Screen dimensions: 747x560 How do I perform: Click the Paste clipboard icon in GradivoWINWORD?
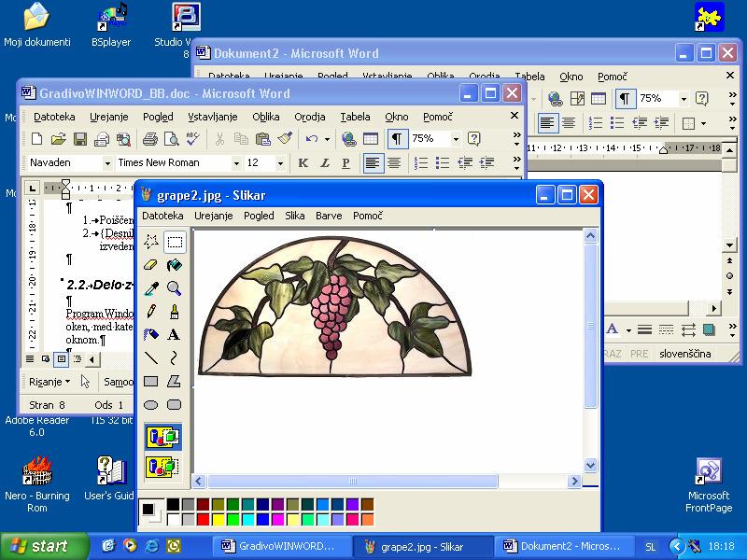pos(263,138)
